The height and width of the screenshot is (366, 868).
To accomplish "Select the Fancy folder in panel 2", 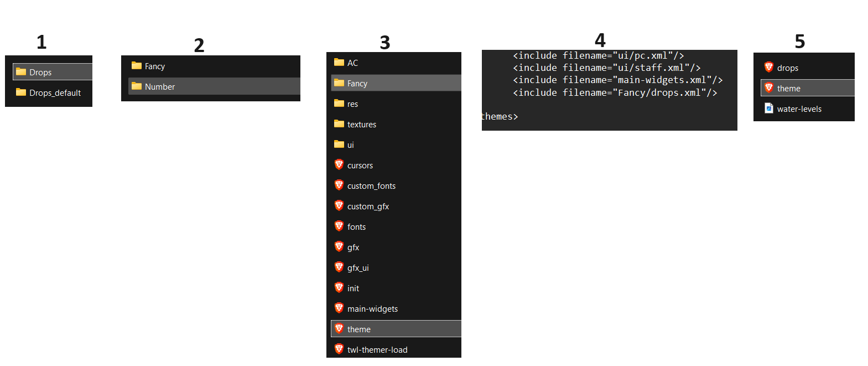I will [x=214, y=66].
